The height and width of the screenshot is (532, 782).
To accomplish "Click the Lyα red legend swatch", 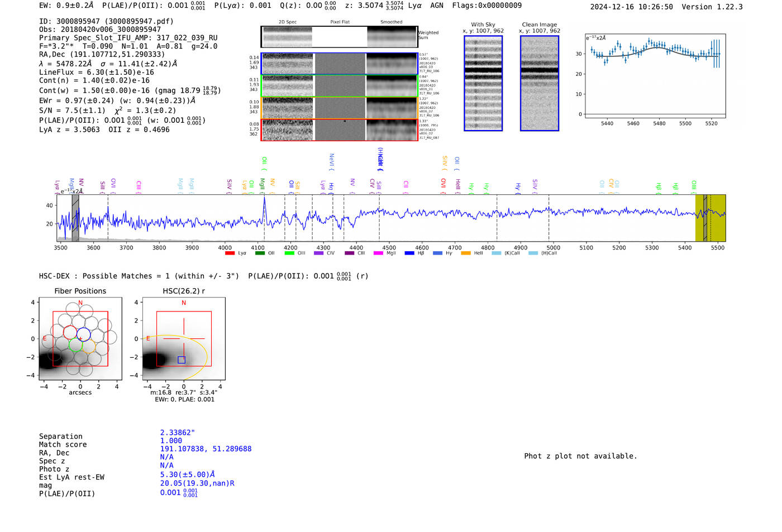I will 230,253.
